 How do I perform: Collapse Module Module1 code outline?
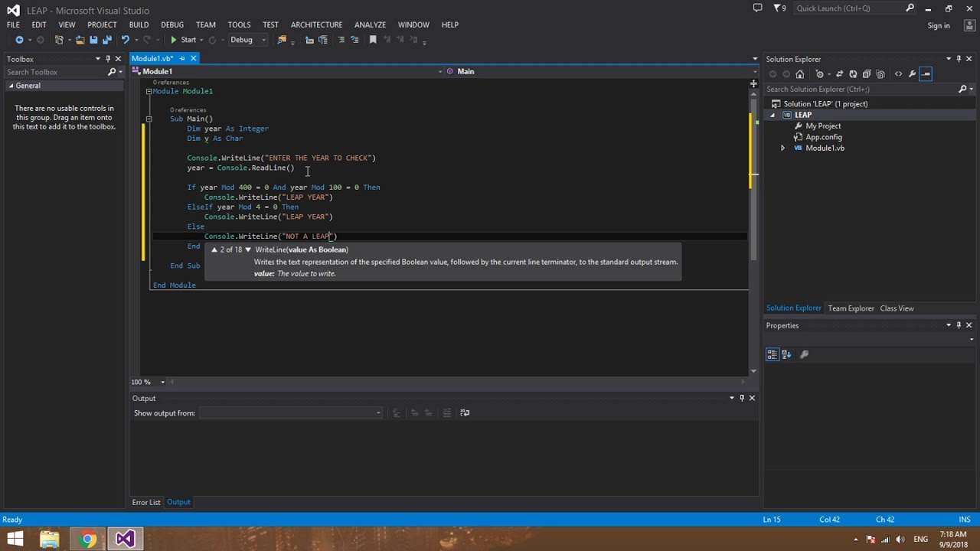(x=149, y=91)
